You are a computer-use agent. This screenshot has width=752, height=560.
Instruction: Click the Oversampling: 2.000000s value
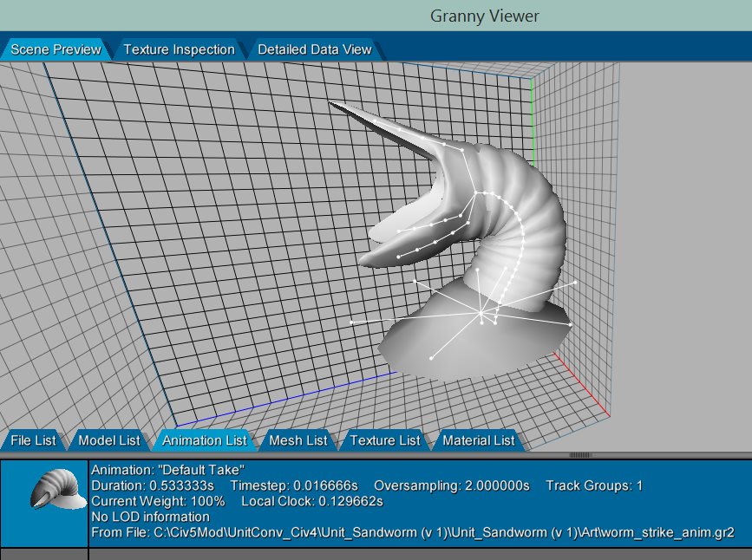pyautogui.click(x=452, y=485)
